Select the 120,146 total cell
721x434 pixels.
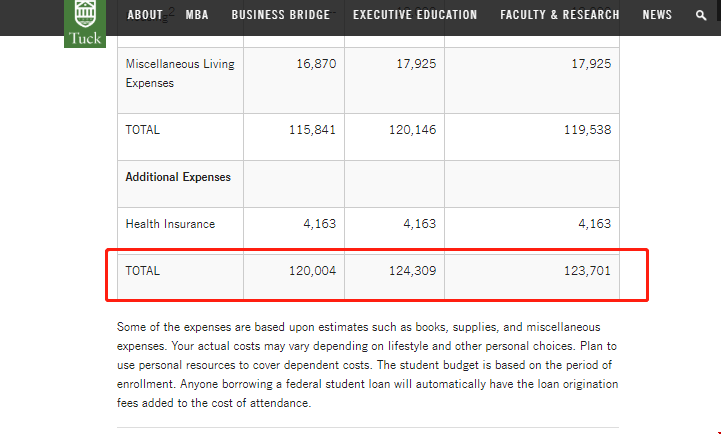click(x=410, y=130)
